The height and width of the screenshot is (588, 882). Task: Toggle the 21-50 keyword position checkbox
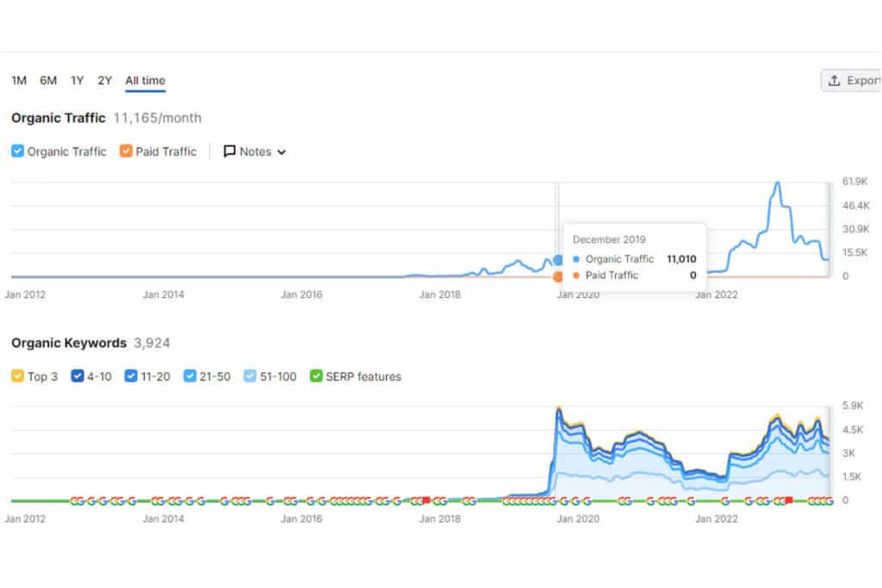(x=190, y=376)
